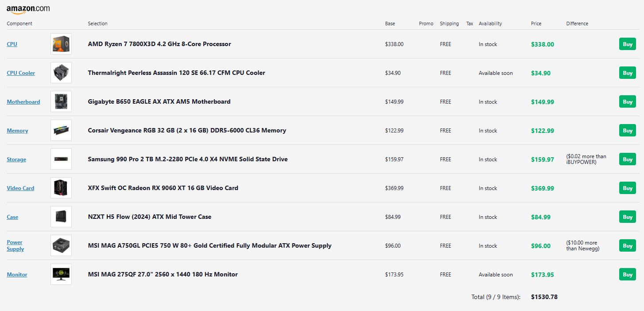The height and width of the screenshot is (311, 644).
Task: Follow the CPU Cooler category link
Action: tap(21, 73)
